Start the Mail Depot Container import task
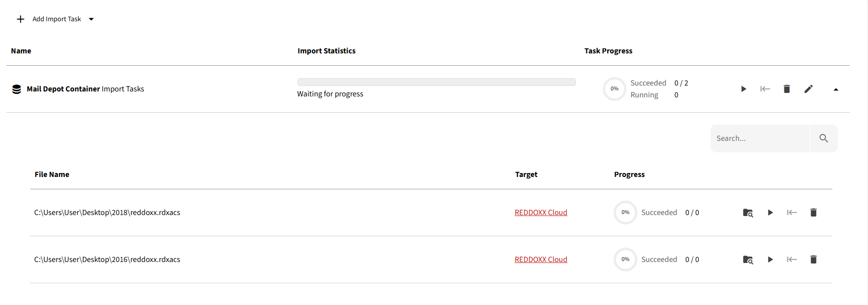 [743, 89]
